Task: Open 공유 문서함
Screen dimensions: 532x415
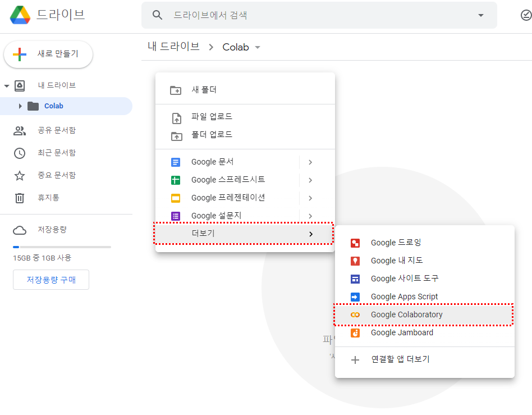Action: point(57,130)
